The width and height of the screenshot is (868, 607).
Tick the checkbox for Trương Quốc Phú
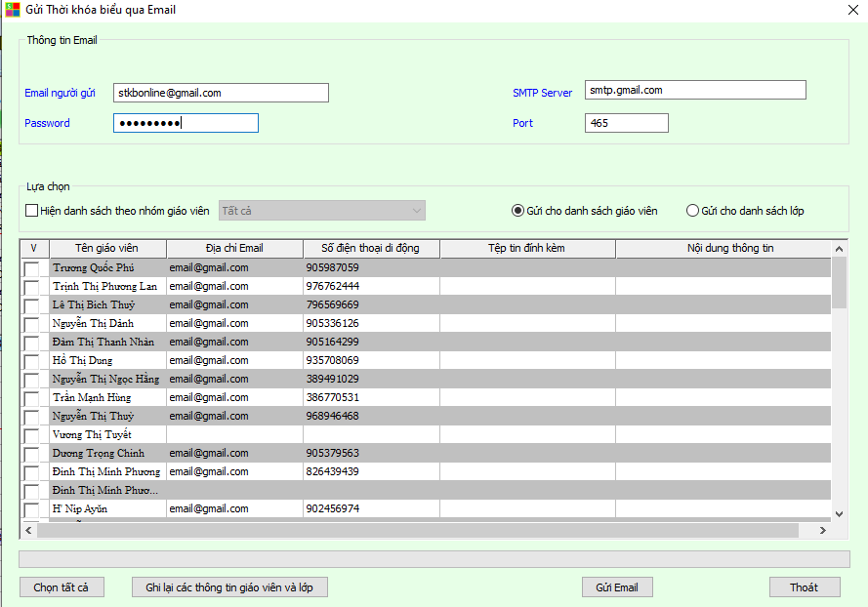click(32, 268)
